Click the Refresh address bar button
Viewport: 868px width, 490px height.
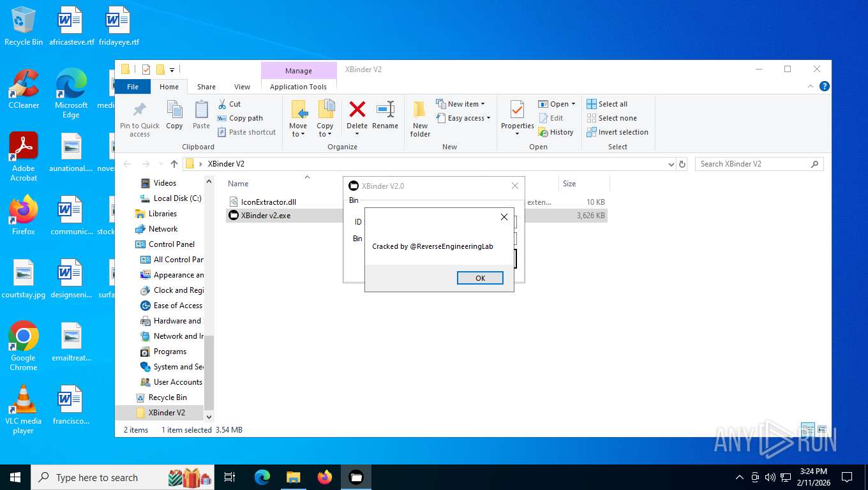coord(682,164)
